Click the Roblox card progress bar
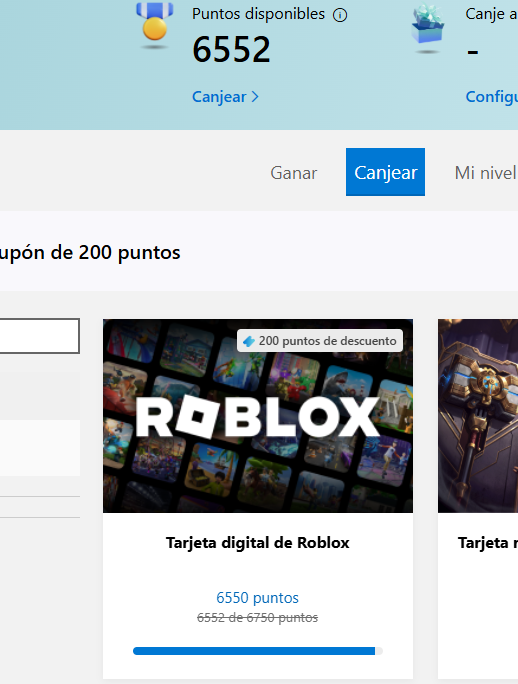 (258, 651)
